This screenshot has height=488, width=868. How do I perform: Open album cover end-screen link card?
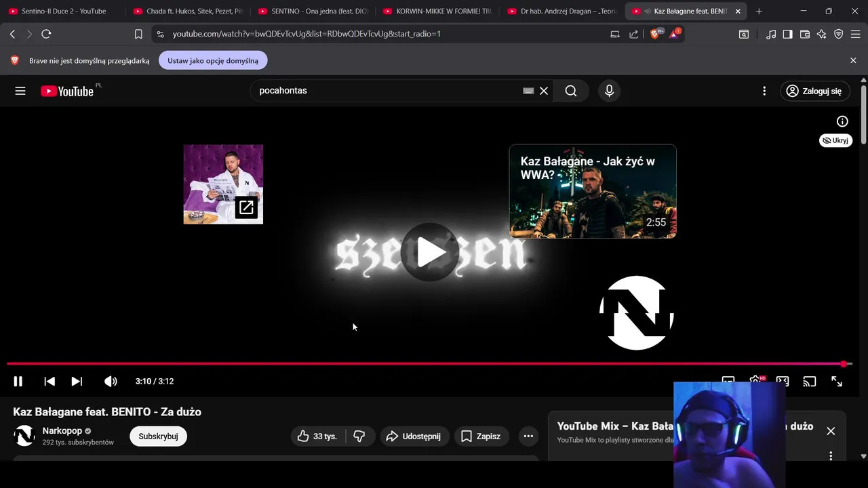[x=223, y=184]
